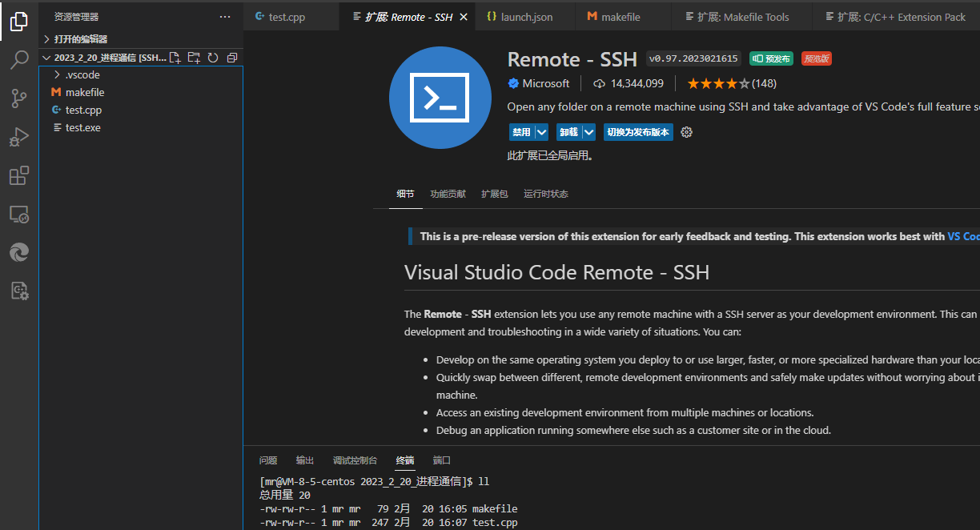
Task: Click New File icon in explorer header
Action: (x=175, y=58)
